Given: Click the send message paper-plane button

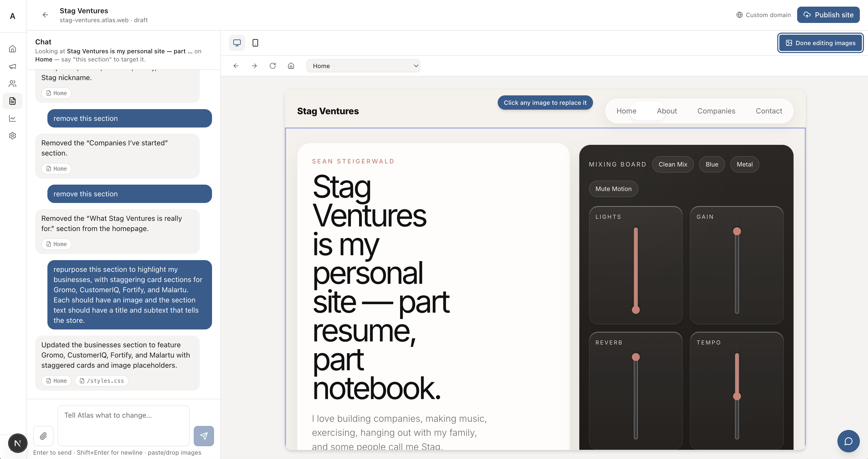Looking at the screenshot, I should pyautogui.click(x=204, y=436).
